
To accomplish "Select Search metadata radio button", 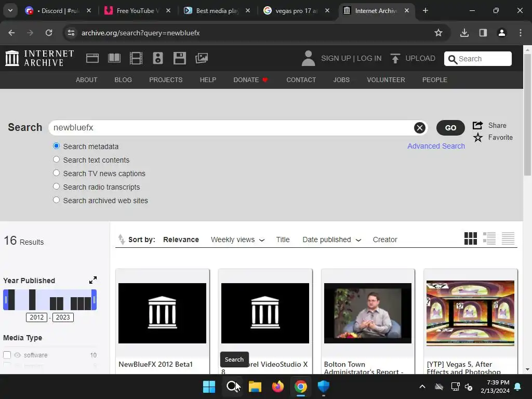I will click(56, 146).
